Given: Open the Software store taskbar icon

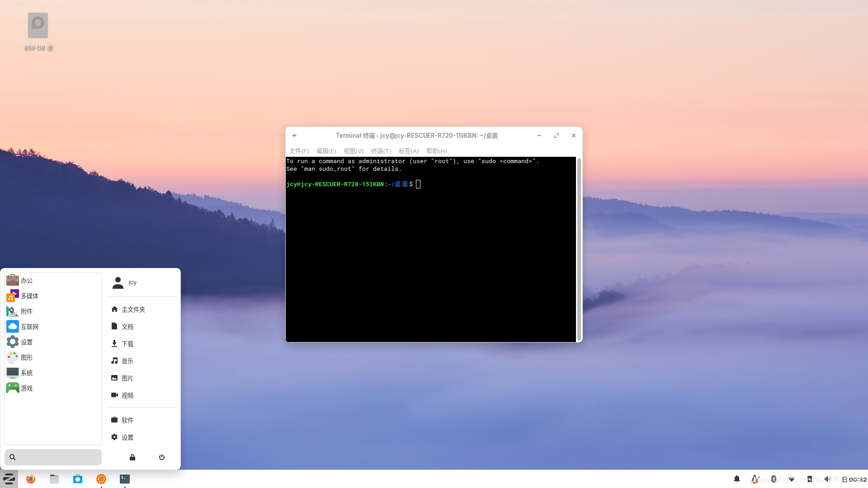Looking at the screenshot, I should 78,479.
